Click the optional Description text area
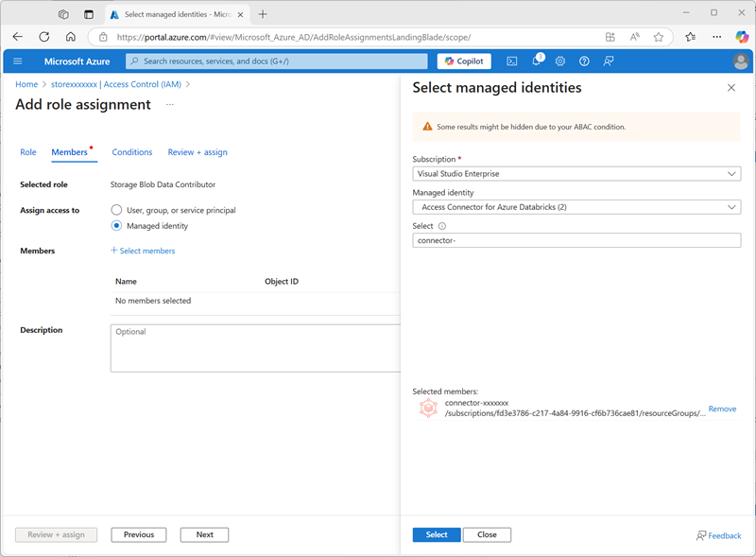This screenshot has width=756, height=557. [255, 348]
